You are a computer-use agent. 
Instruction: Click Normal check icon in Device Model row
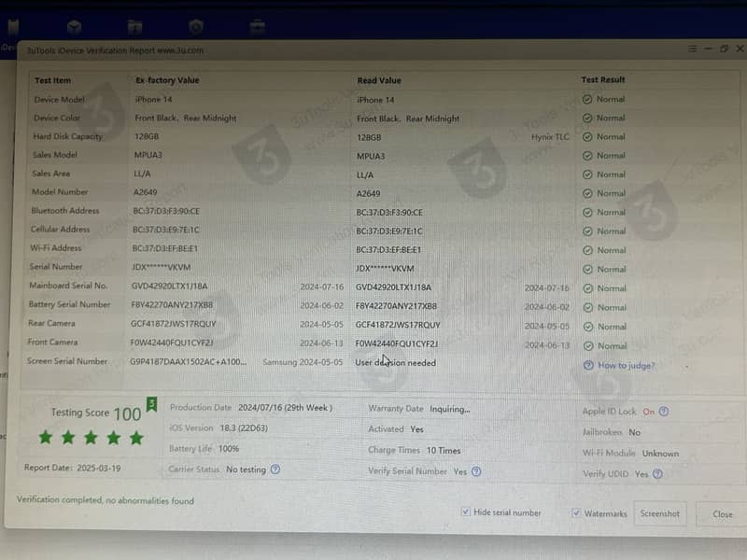[x=587, y=99]
